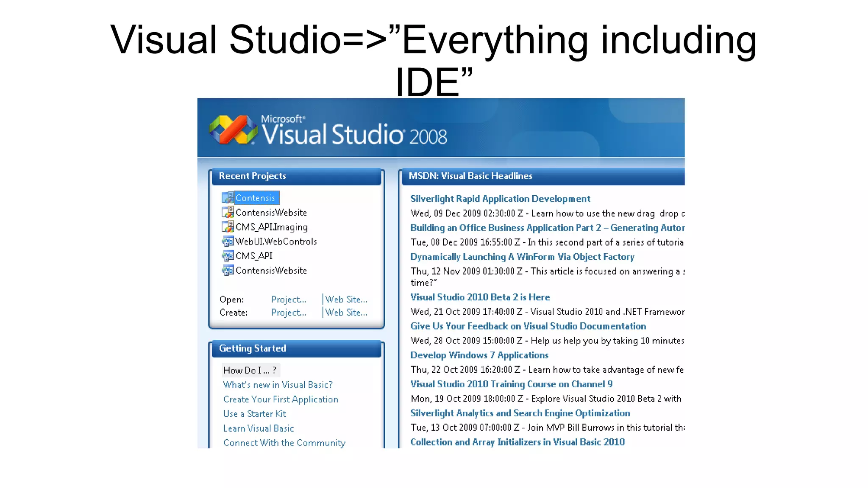The width and height of the screenshot is (868, 488).
Task: Click the first ContensisWebsite solution icon
Action: pos(228,212)
